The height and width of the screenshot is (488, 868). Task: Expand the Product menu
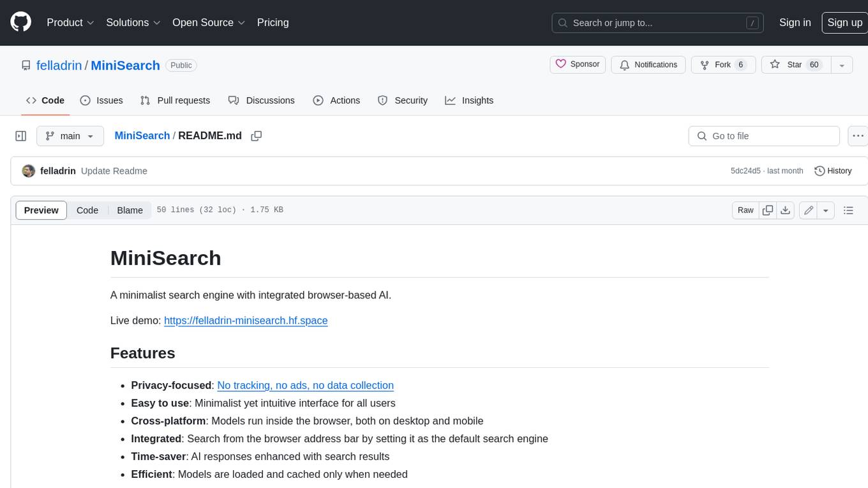(70, 22)
